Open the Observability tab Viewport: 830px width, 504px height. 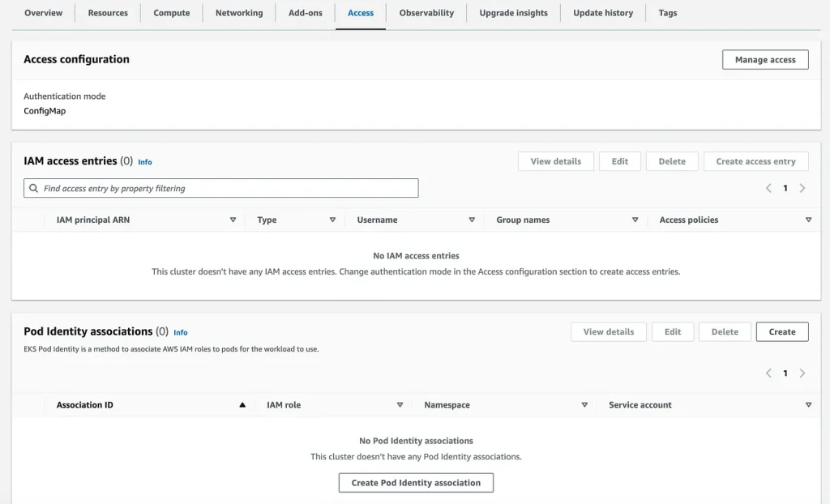pos(426,13)
